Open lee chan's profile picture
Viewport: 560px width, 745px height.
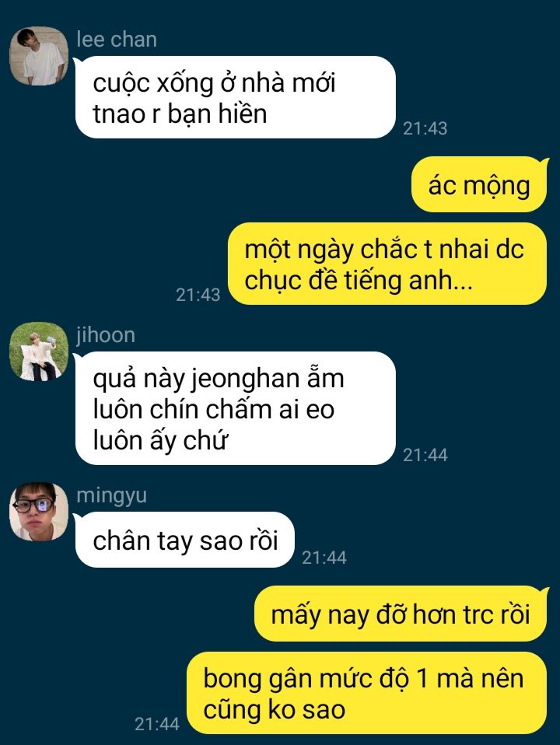[x=39, y=56]
